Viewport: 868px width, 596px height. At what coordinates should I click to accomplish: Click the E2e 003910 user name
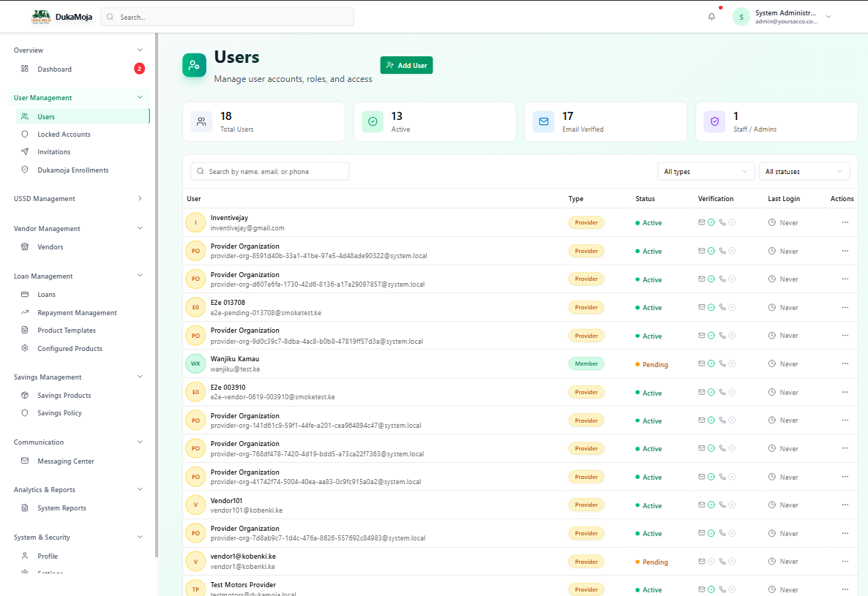pyautogui.click(x=228, y=388)
